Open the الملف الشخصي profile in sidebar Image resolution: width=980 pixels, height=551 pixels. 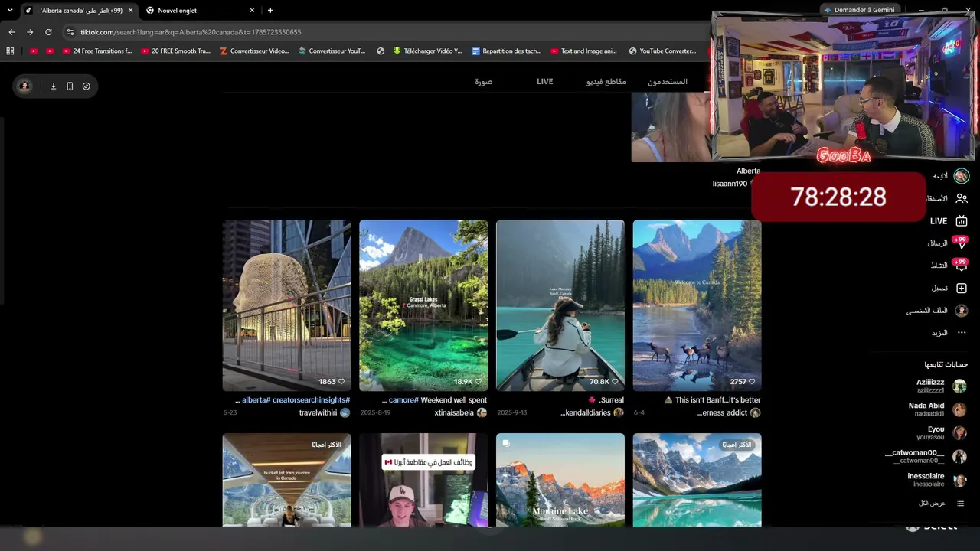938,311
